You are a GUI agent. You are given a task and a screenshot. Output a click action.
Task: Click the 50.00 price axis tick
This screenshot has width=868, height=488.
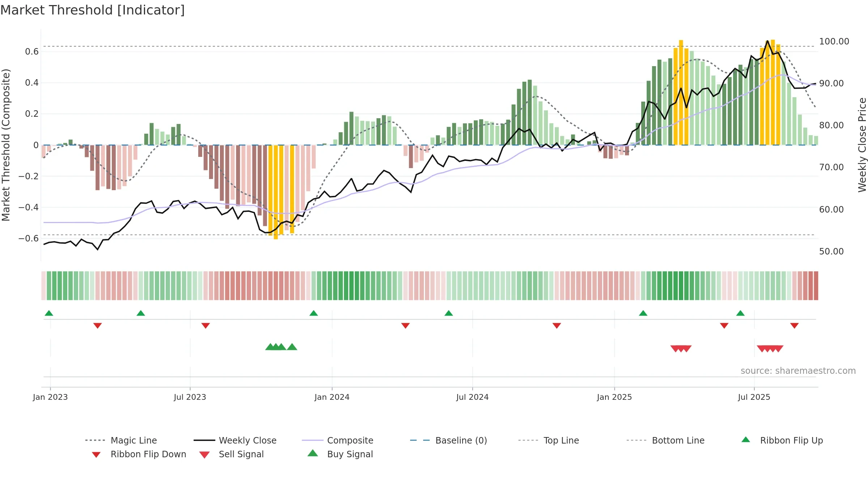click(831, 251)
